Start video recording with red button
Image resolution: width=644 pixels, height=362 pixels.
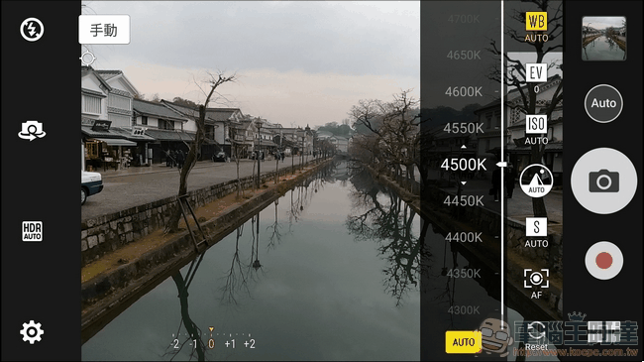point(603,261)
